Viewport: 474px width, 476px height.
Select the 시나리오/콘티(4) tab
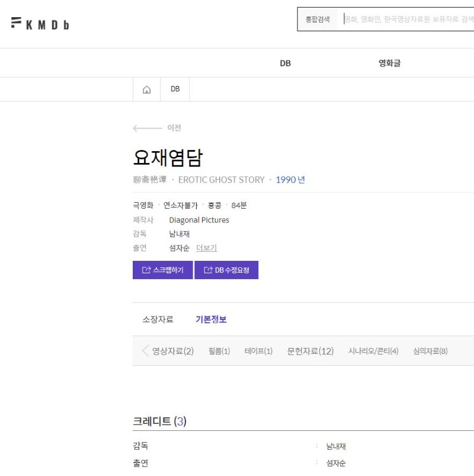[x=373, y=351]
